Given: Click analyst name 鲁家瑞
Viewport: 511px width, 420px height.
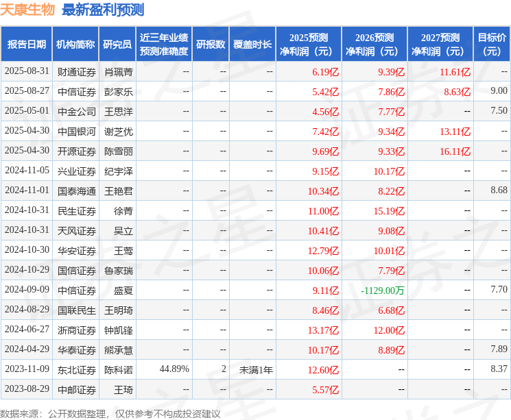Looking at the screenshot, I should tap(119, 271).
